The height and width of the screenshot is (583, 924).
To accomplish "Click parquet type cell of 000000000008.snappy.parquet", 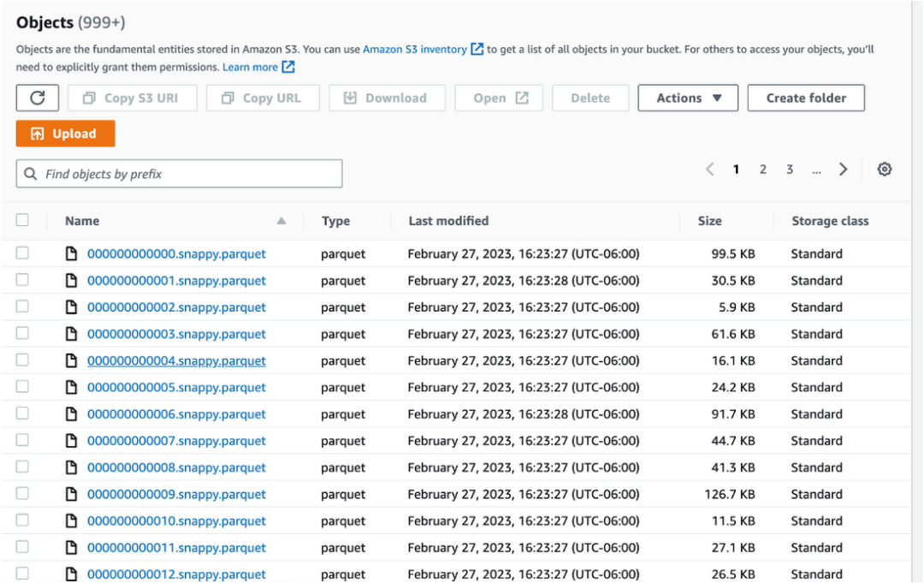I will point(343,468).
